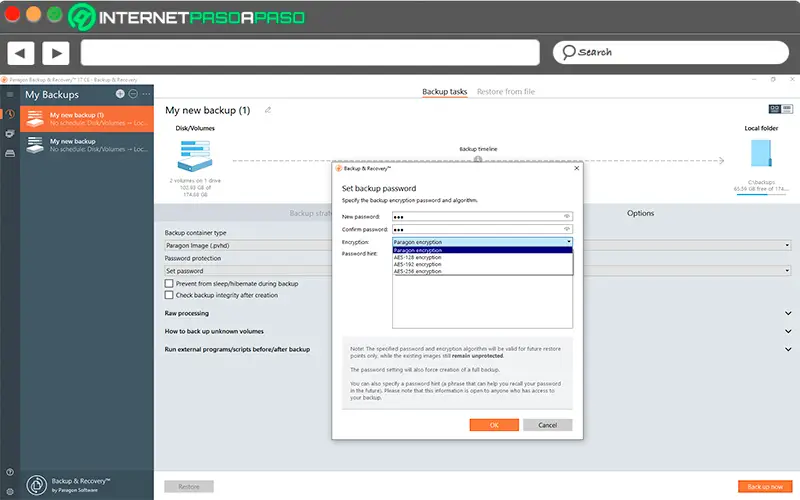800x500 pixels.
Task: Switch to the grid view toggle icon
Action: click(774, 109)
